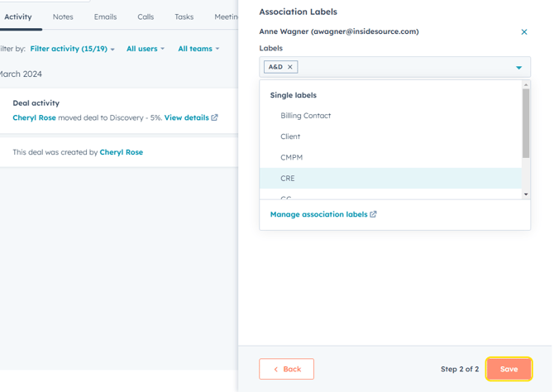Remove Anne Wagner association with X icon
Screen dimensions: 554x392
coord(523,32)
